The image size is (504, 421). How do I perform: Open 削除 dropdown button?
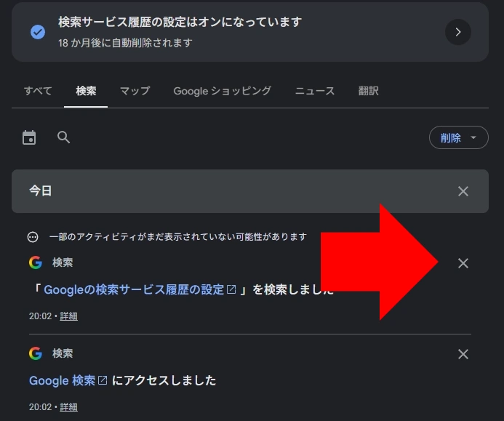pyautogui.click(x=459, y=137)
